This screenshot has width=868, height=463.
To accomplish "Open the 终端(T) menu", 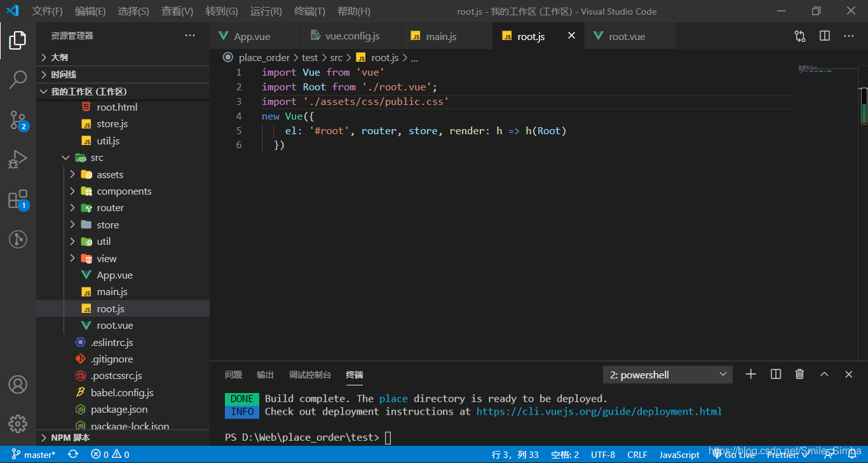I will (x=310, y=11).
